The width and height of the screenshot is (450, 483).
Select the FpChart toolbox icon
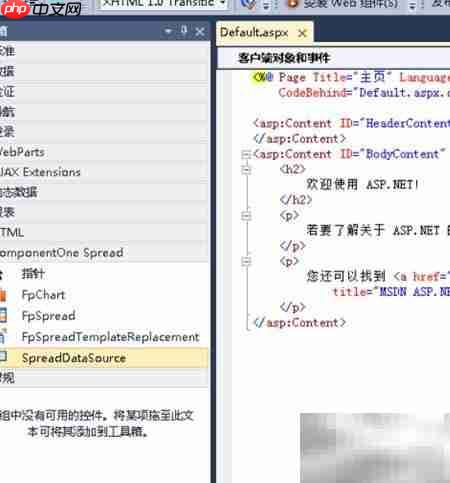click(x=3, y=295)
